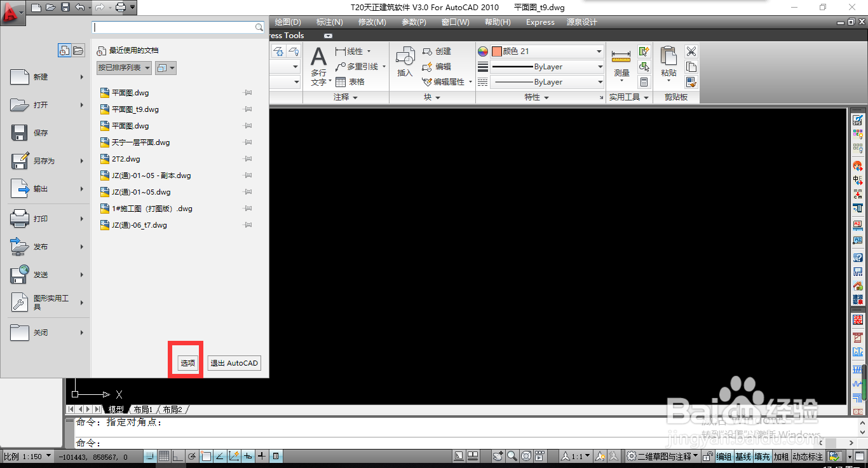Open the AutoCAD application menu button
Image resolution: width=868 pixels, height=468 pixels.
point(13,13)
